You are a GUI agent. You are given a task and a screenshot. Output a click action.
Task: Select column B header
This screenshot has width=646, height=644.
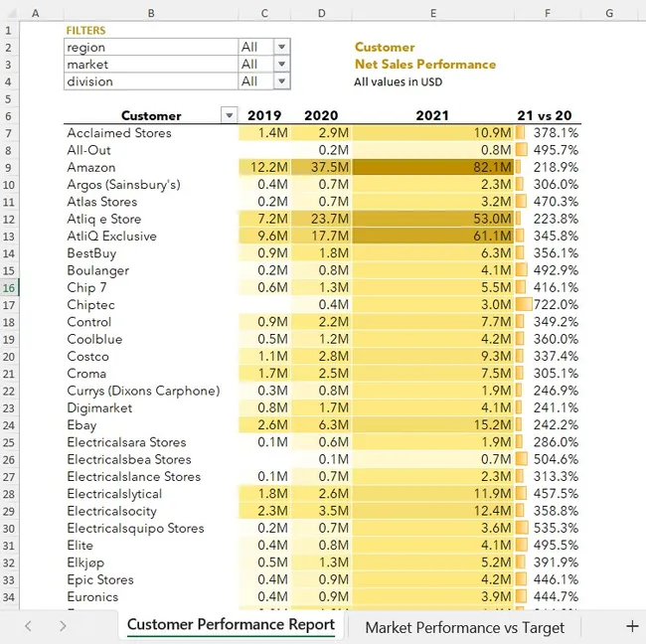151,13
